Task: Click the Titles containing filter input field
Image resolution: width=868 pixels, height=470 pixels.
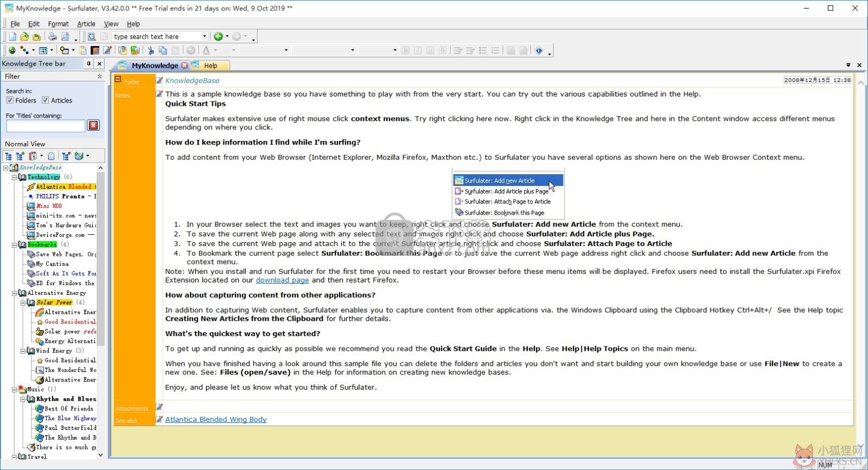Action: pyautogui.click(x=46, y=126)
